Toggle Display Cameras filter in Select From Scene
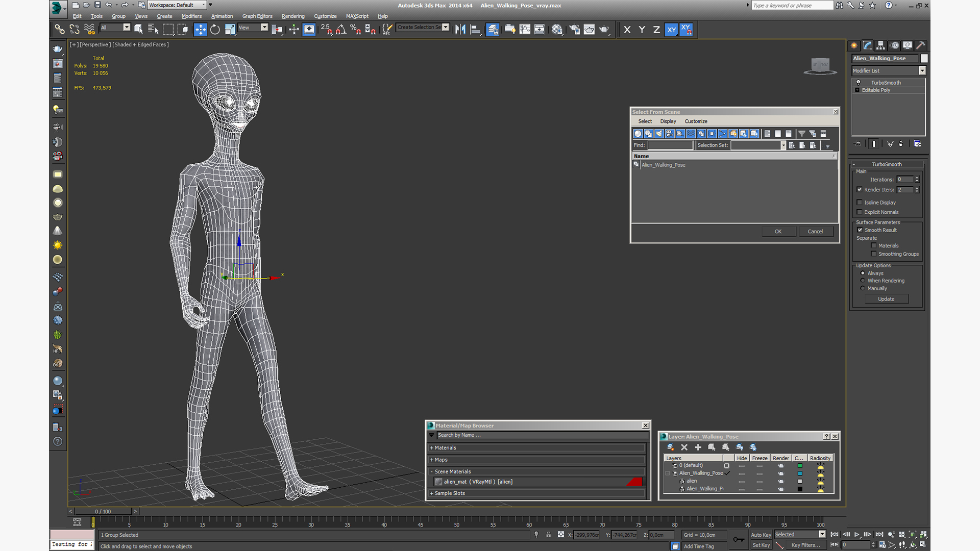 670,134
